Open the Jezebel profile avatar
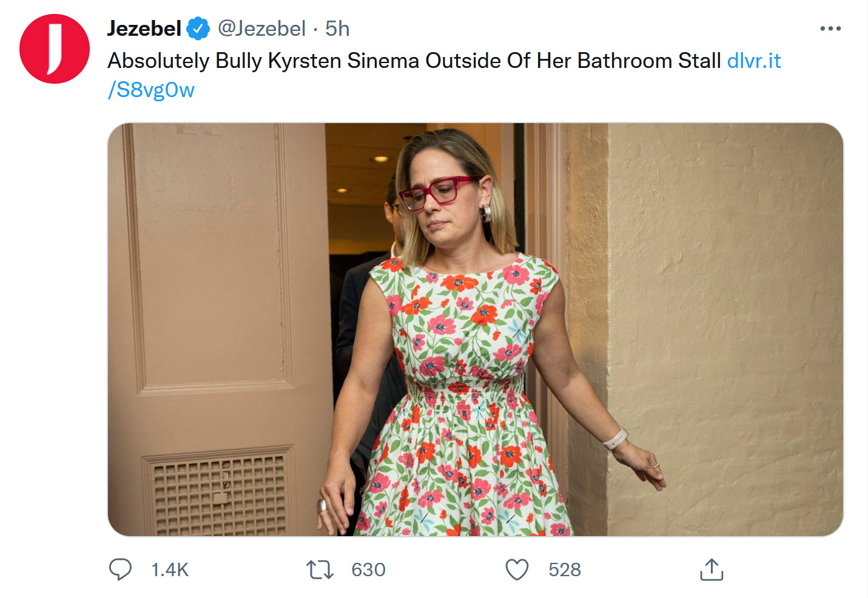This screenshot has height=598, width=868. [55, 49]
